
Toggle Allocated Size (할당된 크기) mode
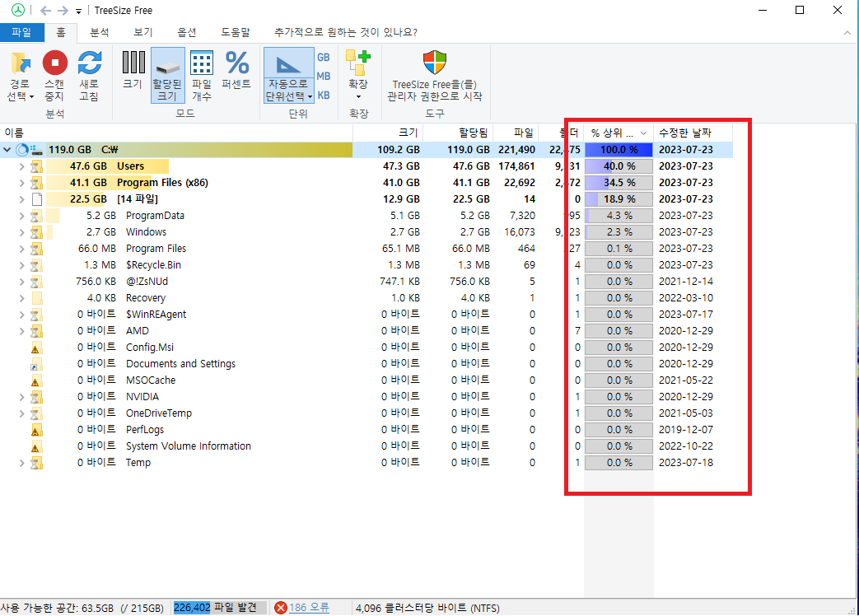pyautogui.click(x=168, y=63)
